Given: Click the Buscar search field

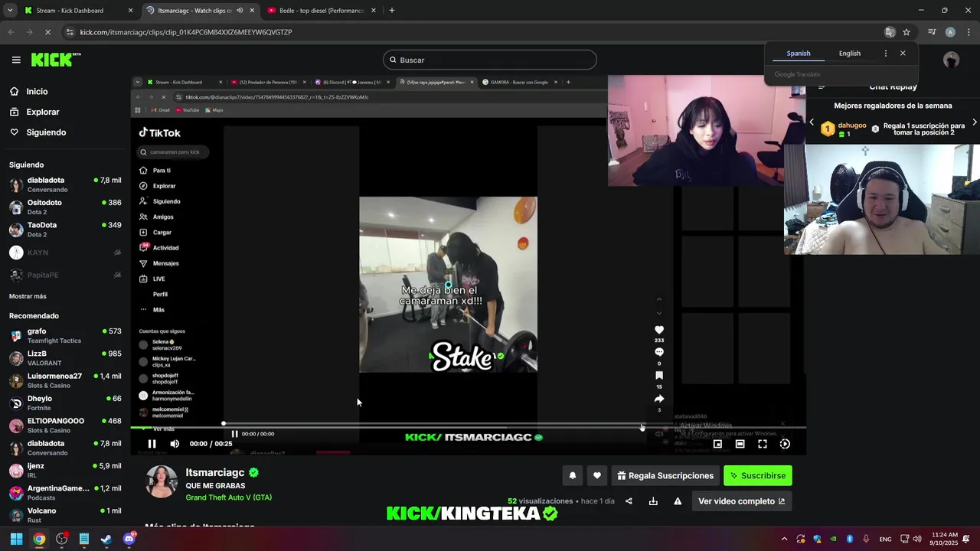Looking at the screenshot, I should point(490,60).
